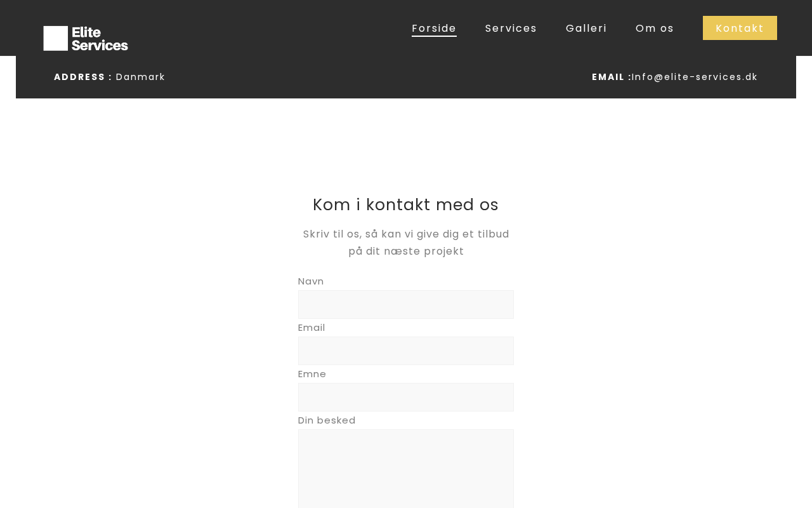Click into the Email input field

tap(406, 351)
